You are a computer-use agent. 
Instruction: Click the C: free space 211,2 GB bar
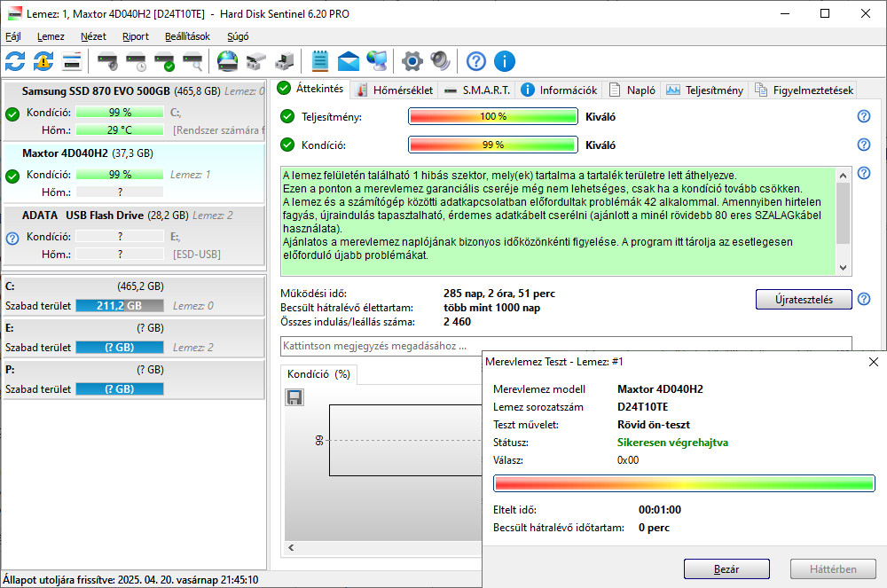coord(120,306)
